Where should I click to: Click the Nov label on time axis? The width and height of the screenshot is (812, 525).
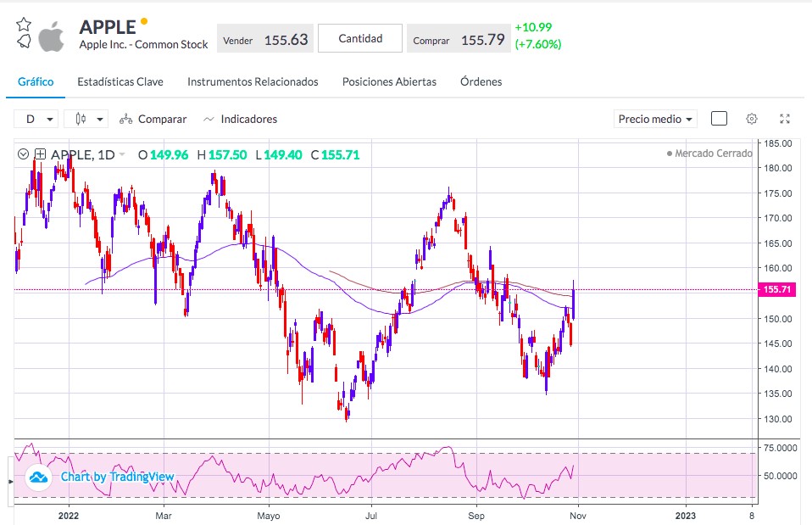tap(578, 516)
